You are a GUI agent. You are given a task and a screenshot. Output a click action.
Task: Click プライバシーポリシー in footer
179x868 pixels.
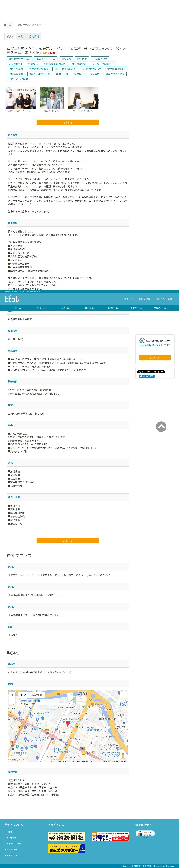pyautogui.click(x=14, y=844)
